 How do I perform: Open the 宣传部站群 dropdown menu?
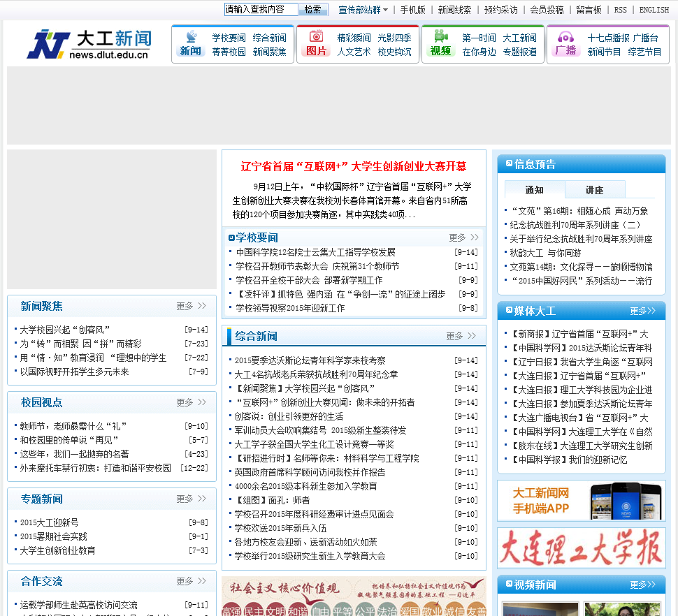(x=363, y=10)
